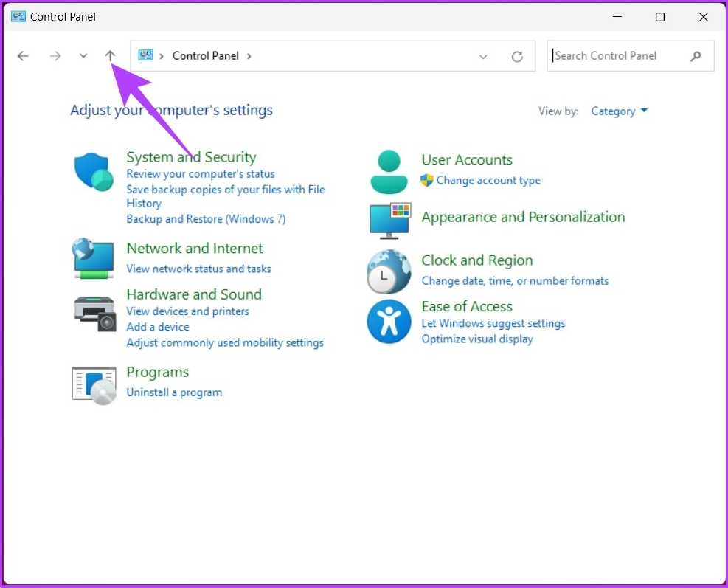Click the User Accounts person icon
This screenshot has width=728, height=588.
(x=389, y=171)
